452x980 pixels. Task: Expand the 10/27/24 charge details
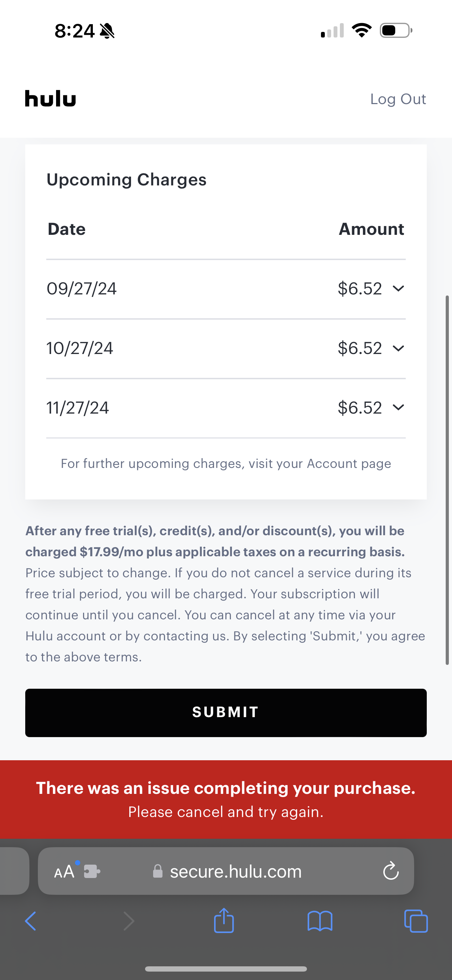[398, 348]
